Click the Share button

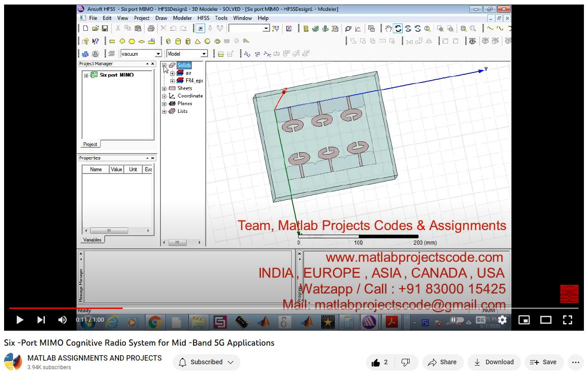(x=442, y=362)
